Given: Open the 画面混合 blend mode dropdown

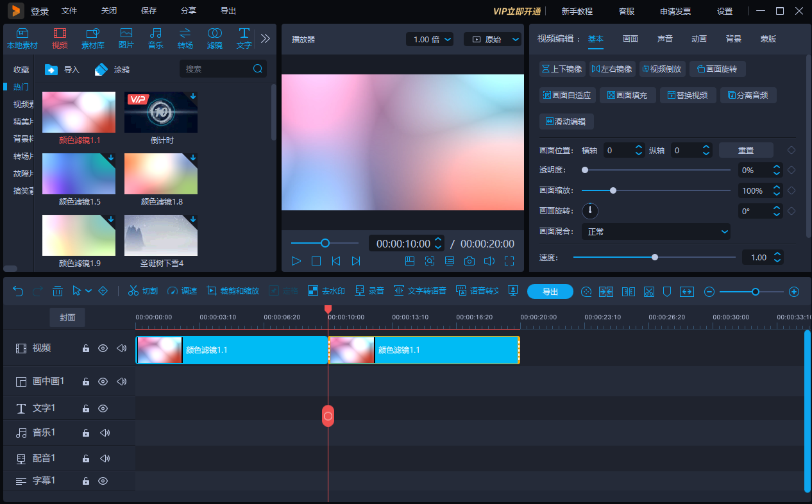Looking at the screenshot, I should point(656,231).
